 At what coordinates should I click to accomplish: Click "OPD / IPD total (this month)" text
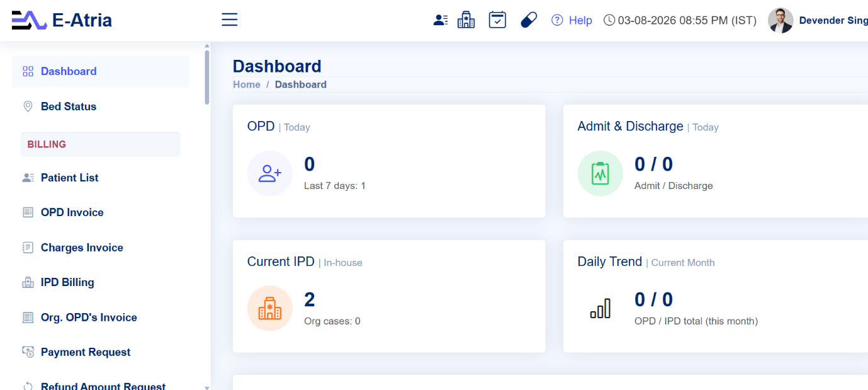click(696, 321)
